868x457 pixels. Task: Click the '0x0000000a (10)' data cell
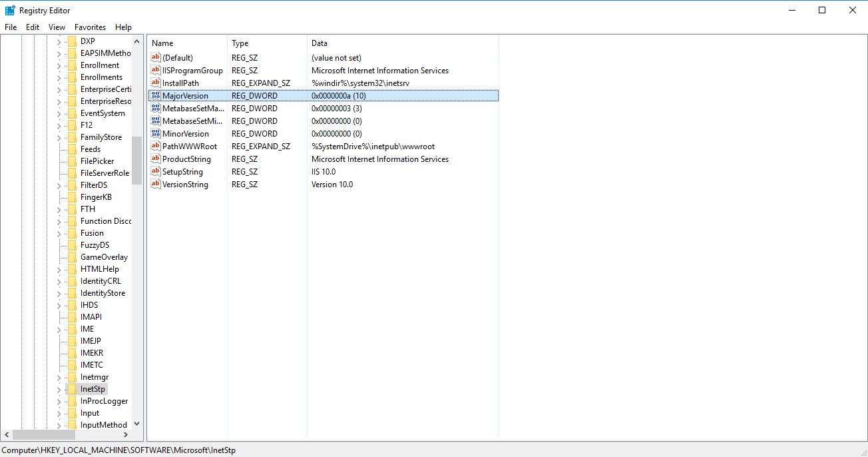339,96
